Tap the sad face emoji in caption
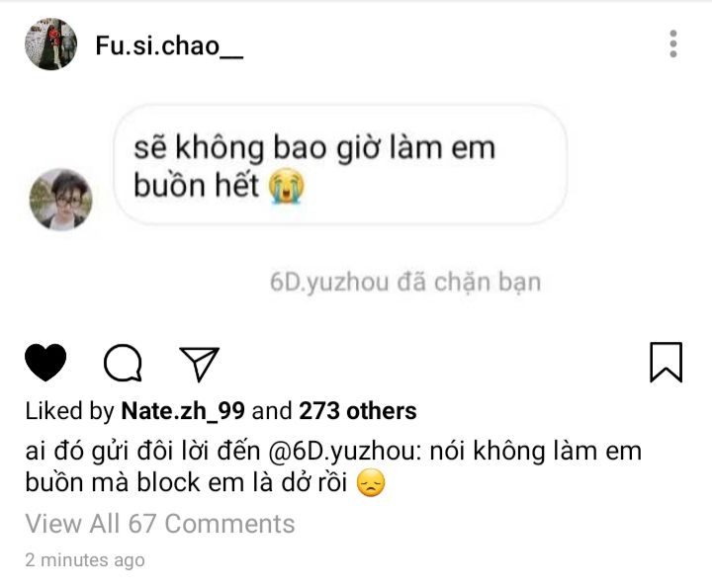The width and height of the screenshot is (712, 588). [371, 483]
